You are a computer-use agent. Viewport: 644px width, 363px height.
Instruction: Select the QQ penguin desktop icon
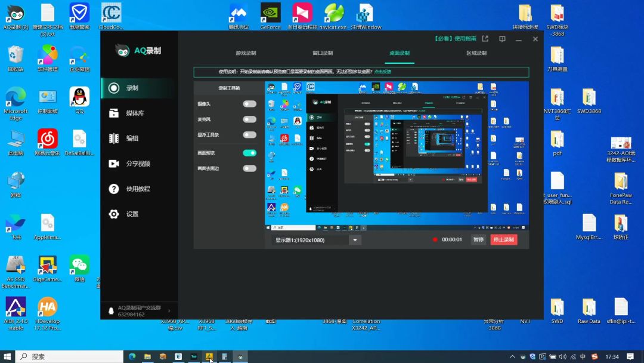click(x=79, y=100)
